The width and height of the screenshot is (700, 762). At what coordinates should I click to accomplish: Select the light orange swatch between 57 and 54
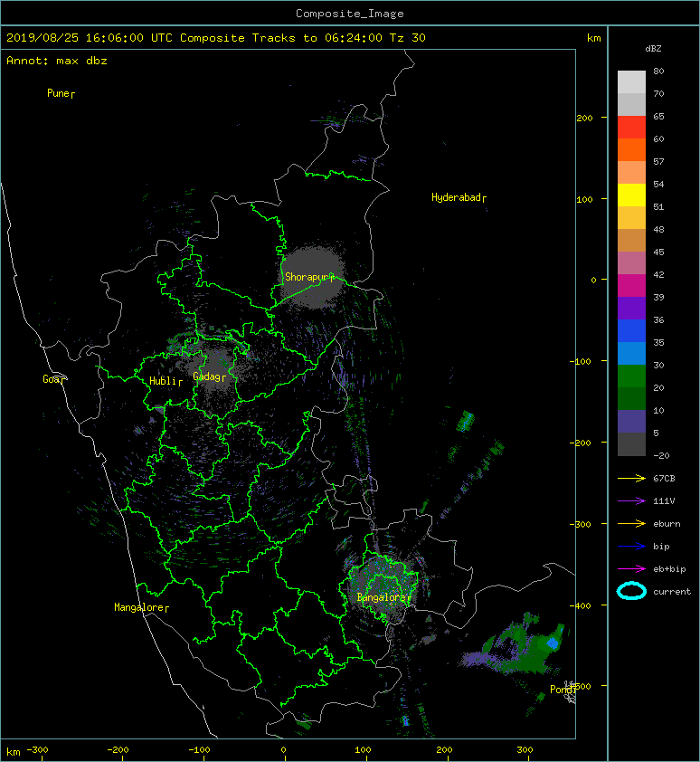(x=631, y=173)
